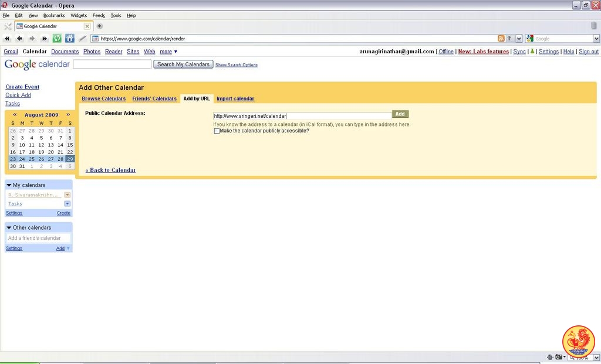This screenshot has height=364, width=601.
Task: Open the Gmail link
Action: click(11, 52)
